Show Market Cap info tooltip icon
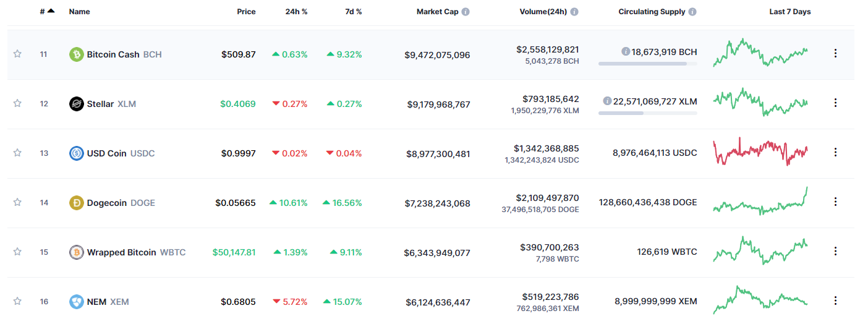868x316 pixels. click(x=466, y=12)
